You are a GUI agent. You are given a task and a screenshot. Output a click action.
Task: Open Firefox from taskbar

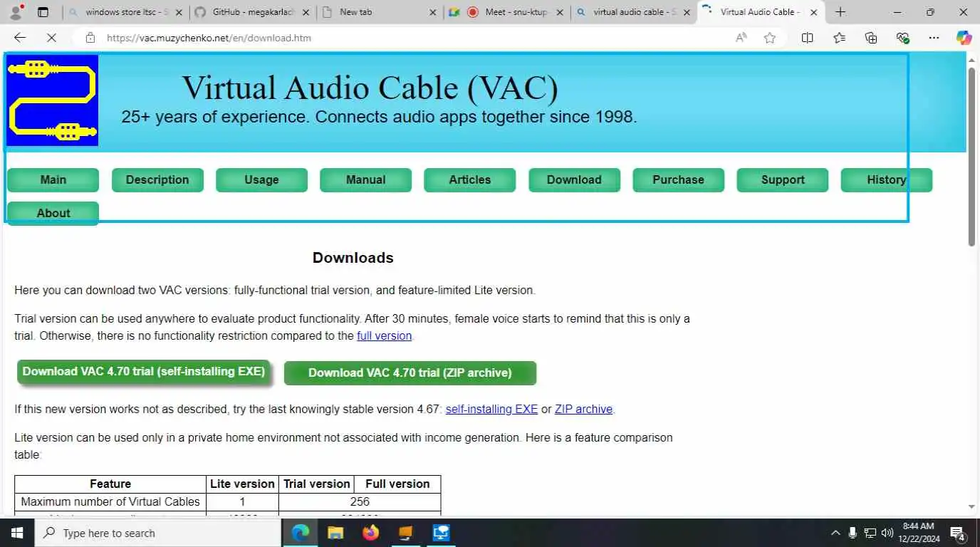(x=370, y=533)
